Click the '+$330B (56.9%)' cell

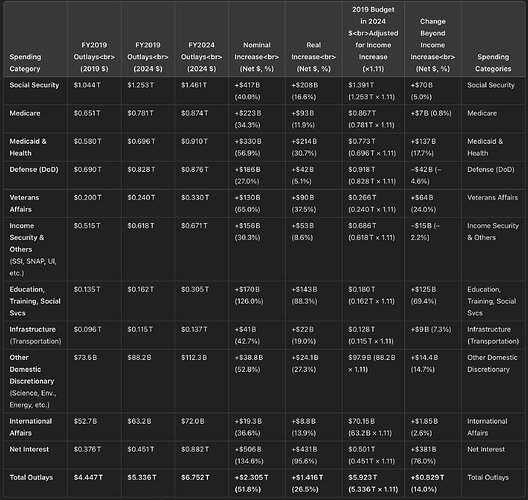click(248, 147)
